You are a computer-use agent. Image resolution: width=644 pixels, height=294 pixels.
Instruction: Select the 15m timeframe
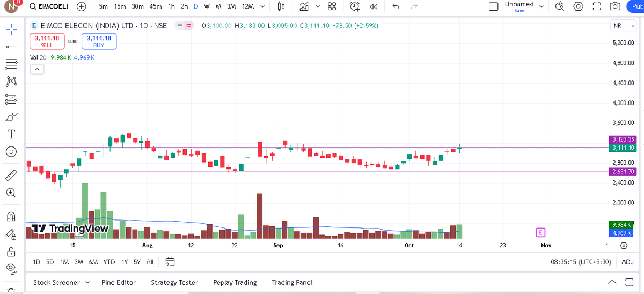pyautogui.click(x=120, y=7)
